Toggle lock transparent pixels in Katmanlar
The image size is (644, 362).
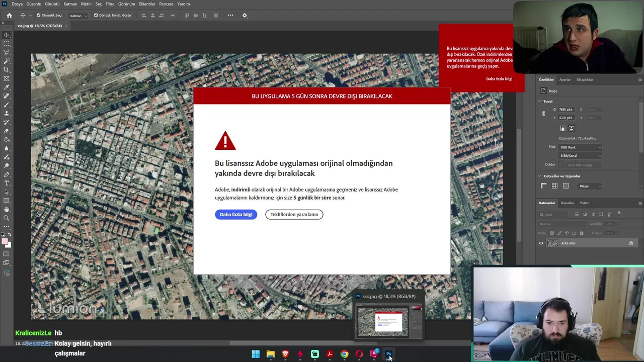(552, 233)
